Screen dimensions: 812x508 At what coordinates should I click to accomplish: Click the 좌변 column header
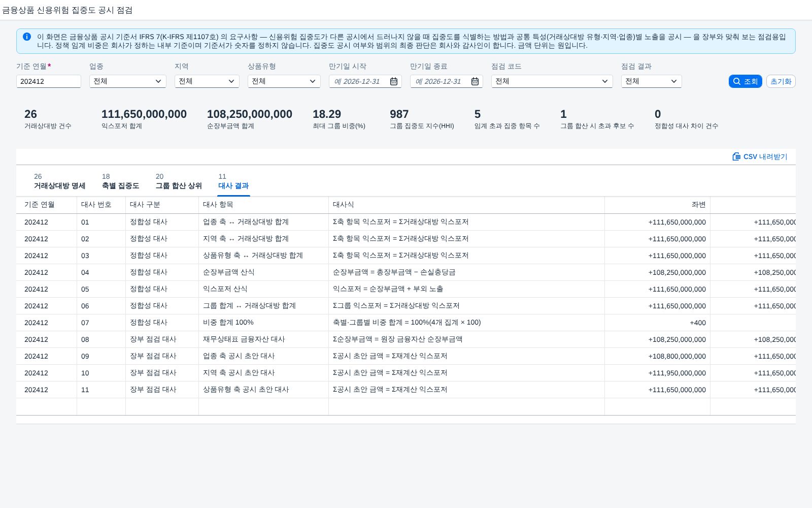pyautogui.click(x=658, y=205)
